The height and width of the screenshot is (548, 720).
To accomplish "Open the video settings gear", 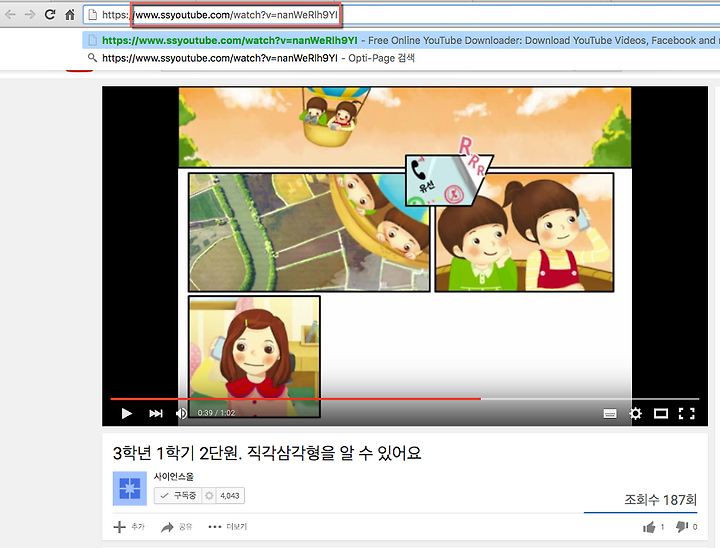I will pos(636,413).
